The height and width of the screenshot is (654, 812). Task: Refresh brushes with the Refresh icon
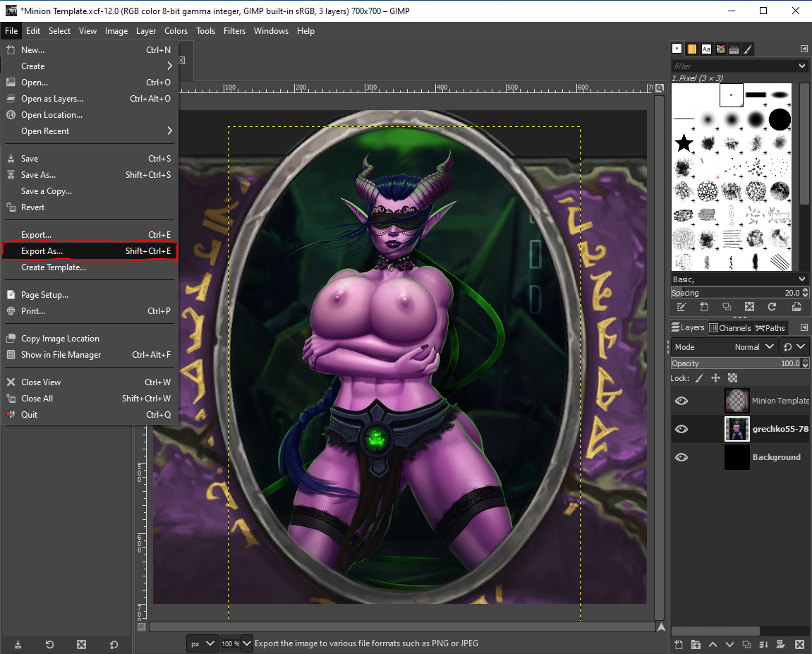(x=772, y=306)
